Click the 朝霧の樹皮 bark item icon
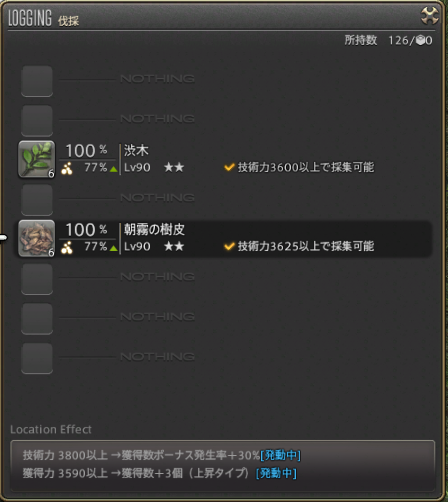The height and width of the screenshot is (502, 448). [37, 238]
